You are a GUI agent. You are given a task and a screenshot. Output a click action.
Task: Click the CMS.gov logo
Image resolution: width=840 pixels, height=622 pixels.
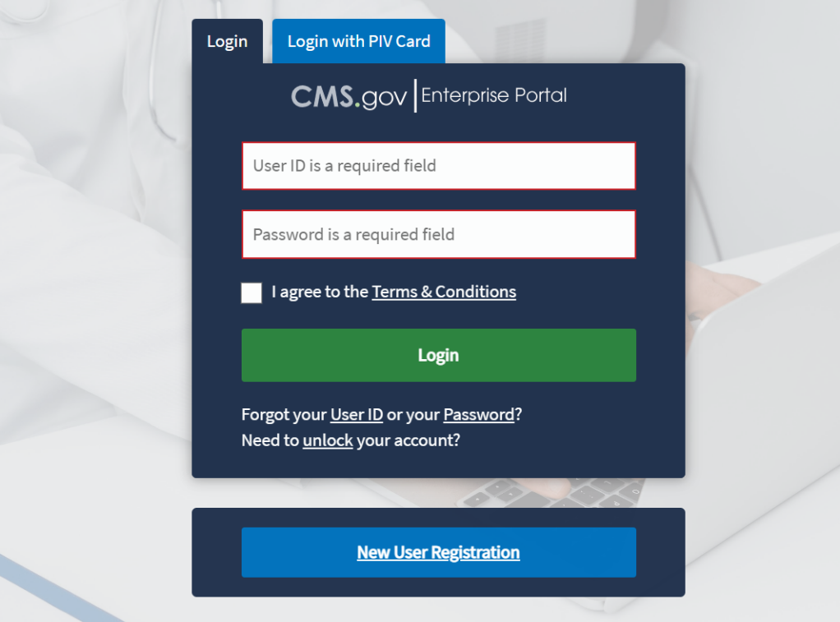[348, 97]
